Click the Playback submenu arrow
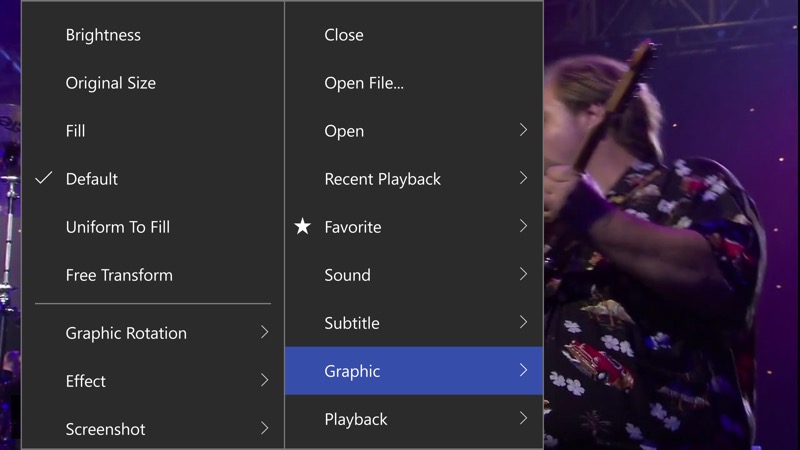Viewport: 800px width, 450px height. 523,418
